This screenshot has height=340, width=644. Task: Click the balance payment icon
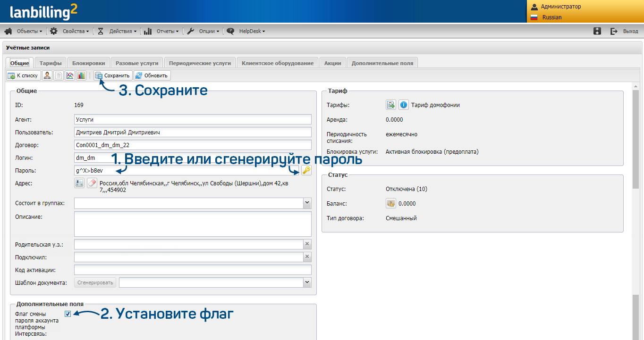(x=390, y=204)
